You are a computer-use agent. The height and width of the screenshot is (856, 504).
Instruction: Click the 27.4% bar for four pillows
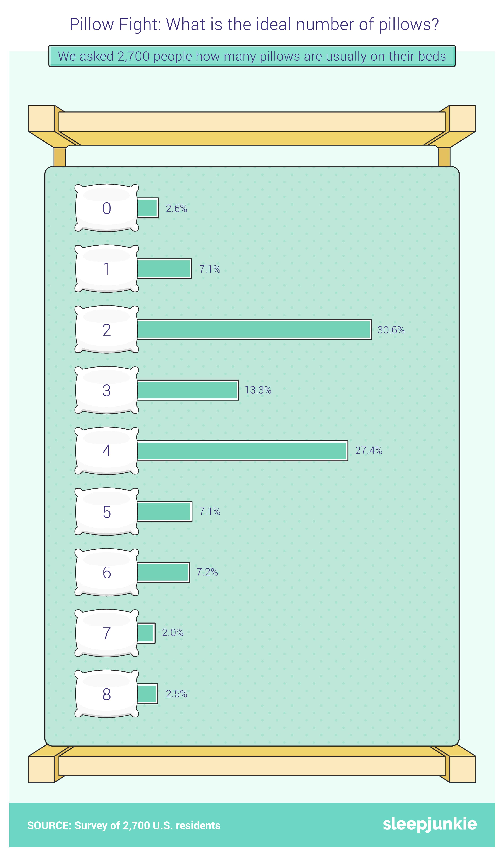pyautogui.click(x=242, y=451)
